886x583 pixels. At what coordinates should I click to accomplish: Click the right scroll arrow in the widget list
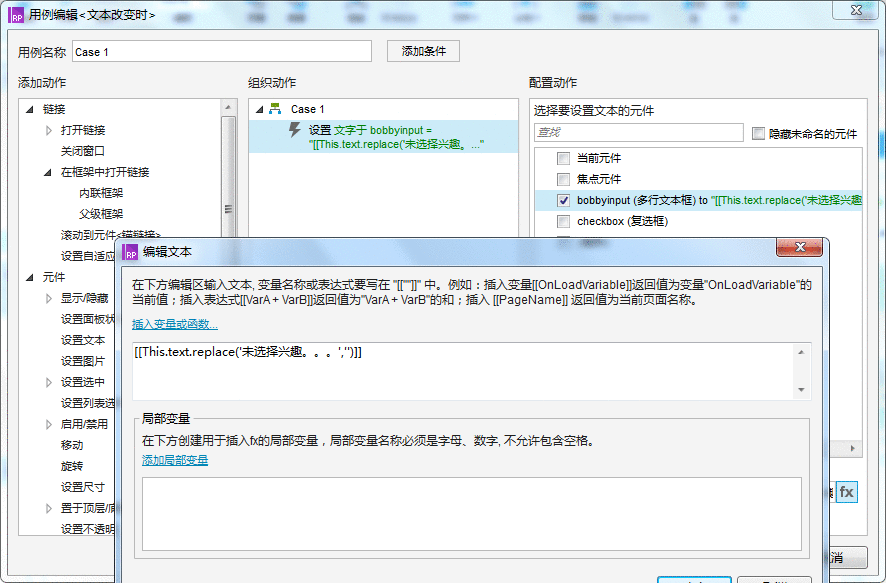(x=853, y=448)
